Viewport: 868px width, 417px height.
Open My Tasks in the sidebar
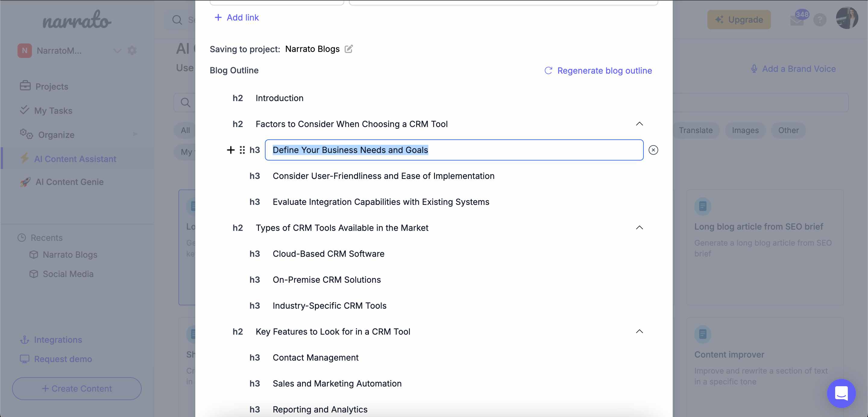pos(46,111)
